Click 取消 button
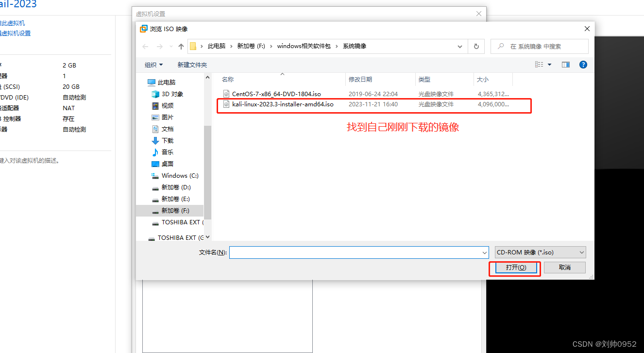Viewport: 644px width, 353px height. pos(565,268)
